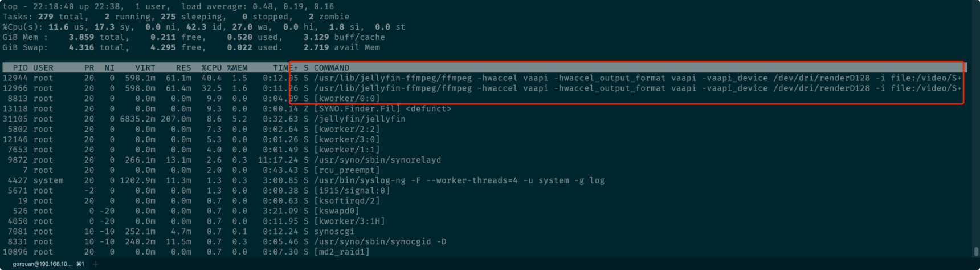Click the /jellyfin/jellyfin process command
Screen dimensions: 980x270
[x=360, y=119]
